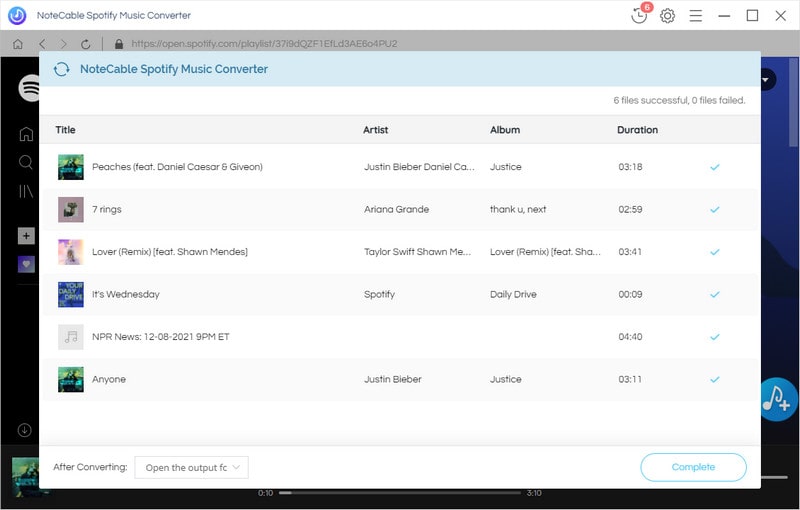Click the lock icon beside the URL
The width and height of the screenshot is (800, 510).
tap(119, 44)
